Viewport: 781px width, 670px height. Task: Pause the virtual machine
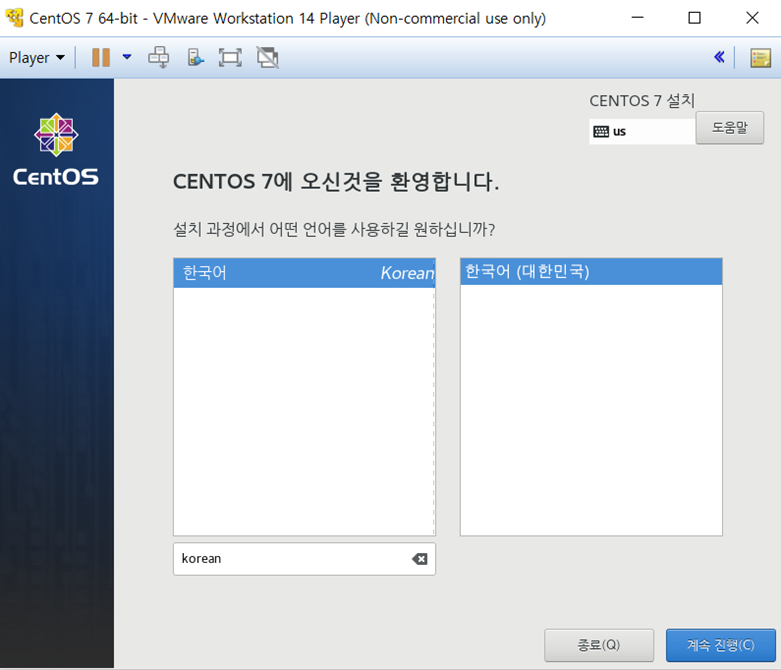click(x=101, y=57)
